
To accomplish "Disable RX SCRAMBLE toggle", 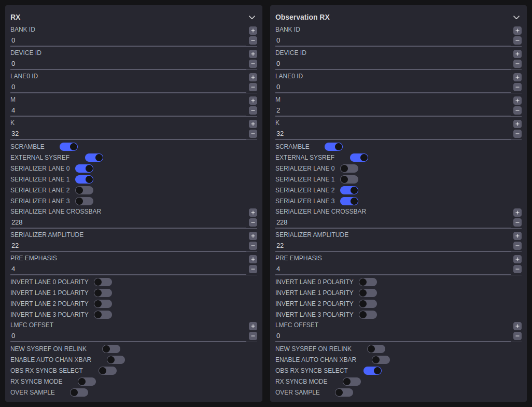I will 68,147.
